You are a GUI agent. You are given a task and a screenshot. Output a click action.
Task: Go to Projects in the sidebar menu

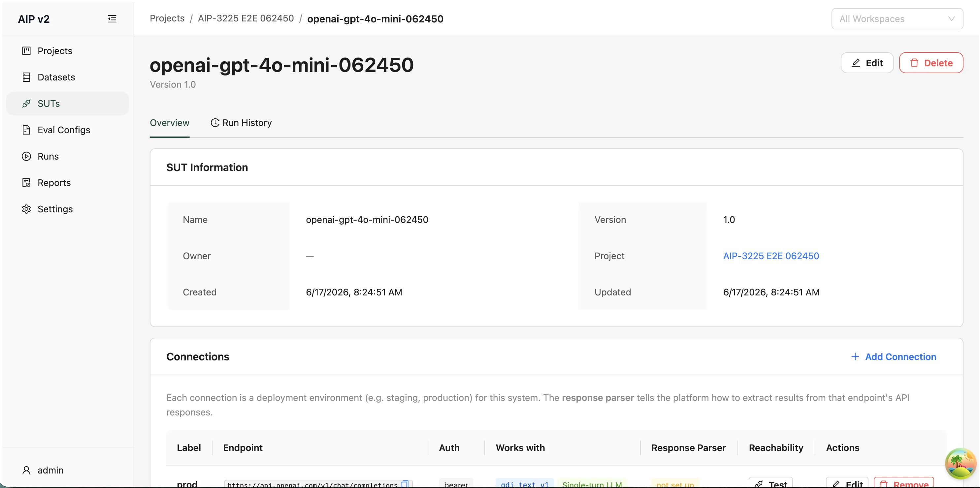(68, 50)
